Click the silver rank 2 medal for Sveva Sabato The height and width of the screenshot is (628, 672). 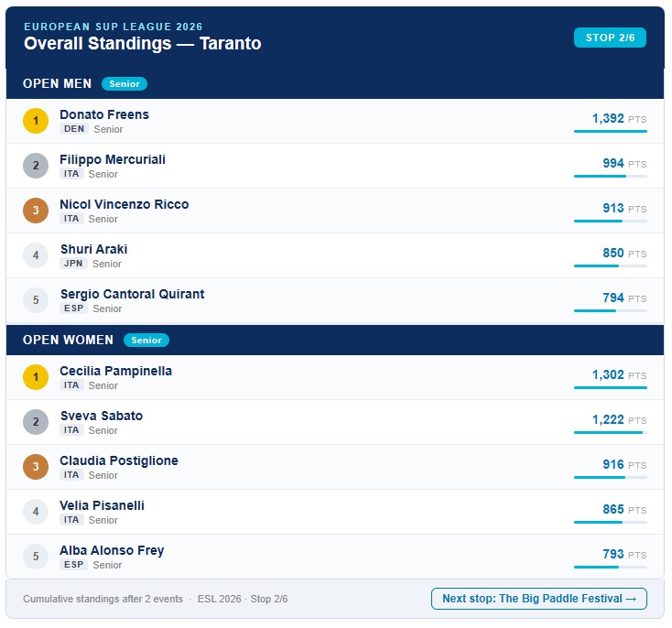36,422
